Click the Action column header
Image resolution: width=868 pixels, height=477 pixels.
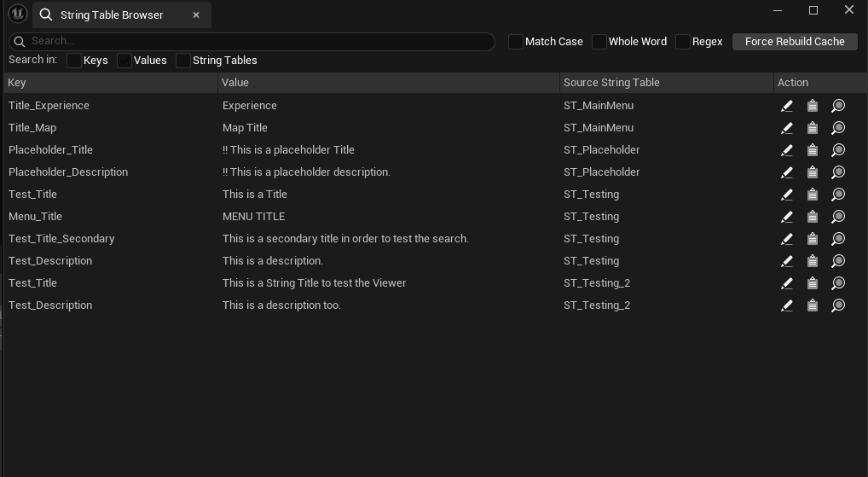coord(820,83)
